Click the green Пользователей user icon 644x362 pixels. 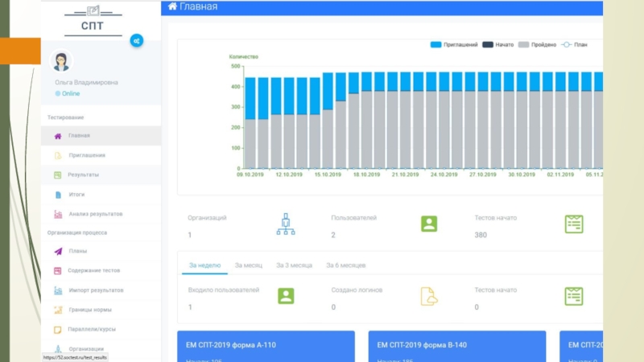point(429,224)
